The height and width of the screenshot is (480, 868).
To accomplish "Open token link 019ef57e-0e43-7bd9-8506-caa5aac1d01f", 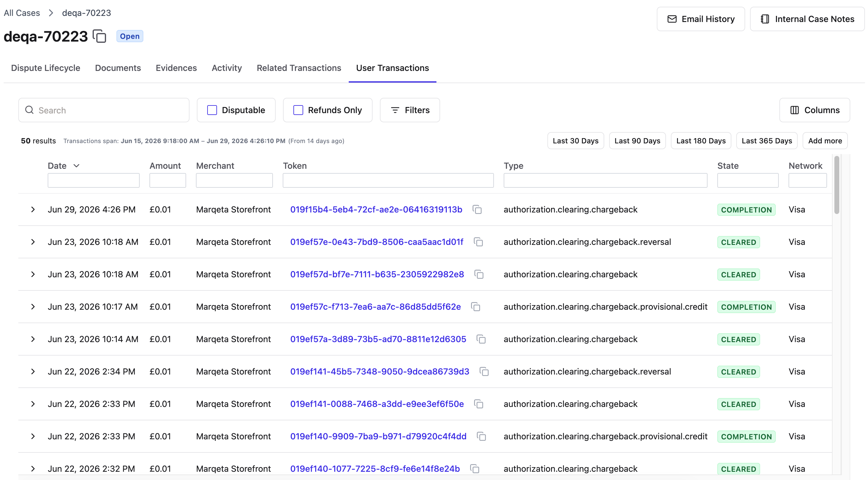I will [377, 242].
